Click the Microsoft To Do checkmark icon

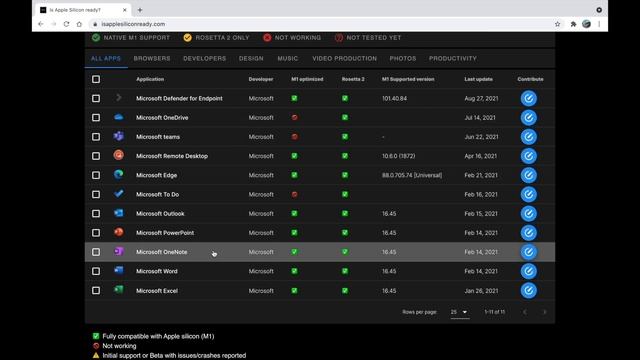(x=118, y=193)
